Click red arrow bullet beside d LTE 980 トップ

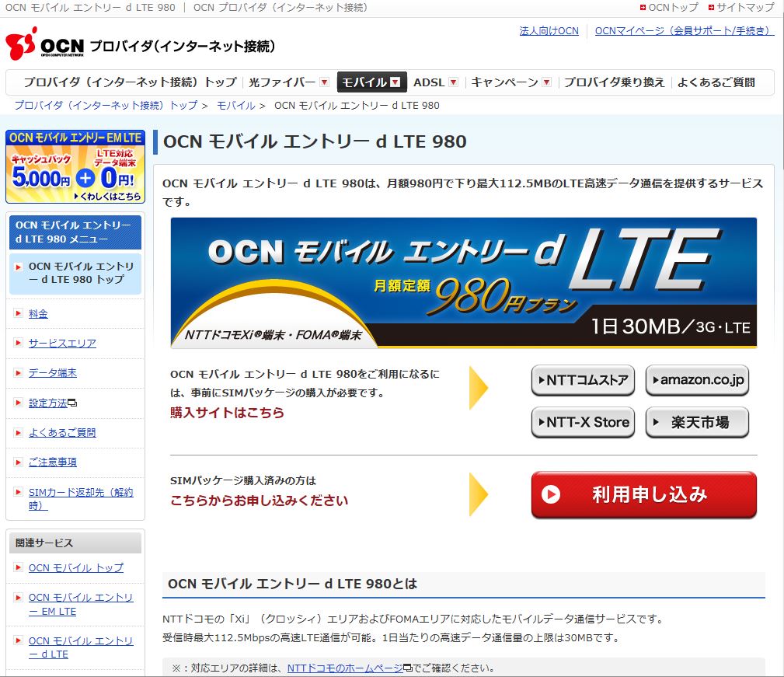[x=19, y=267]
